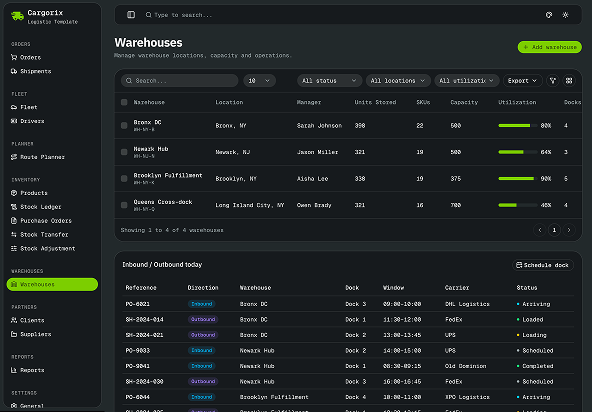This screenshot has height=412, width=592.
Task: Open the All status filter dropdown
Action: pos(329,80)
